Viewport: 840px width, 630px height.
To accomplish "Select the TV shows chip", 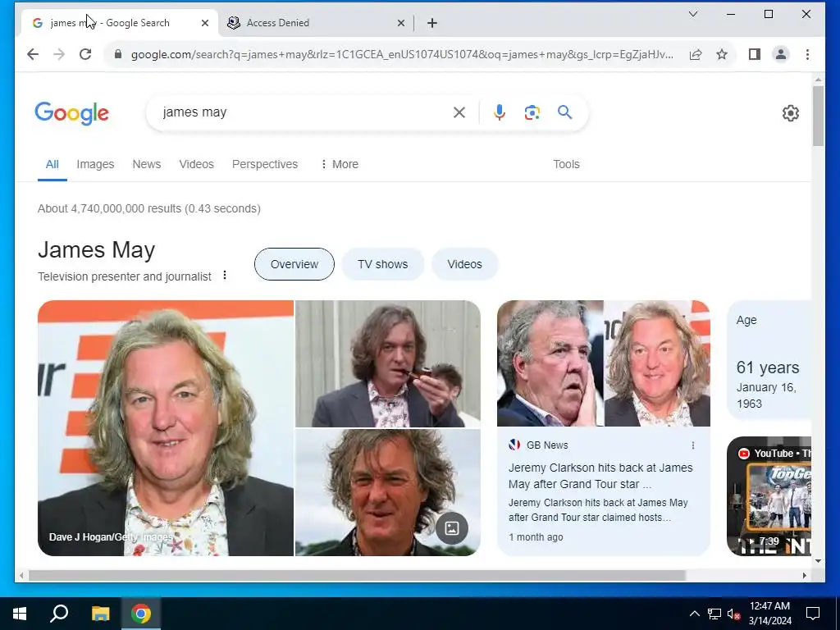I will coord(382,264).
